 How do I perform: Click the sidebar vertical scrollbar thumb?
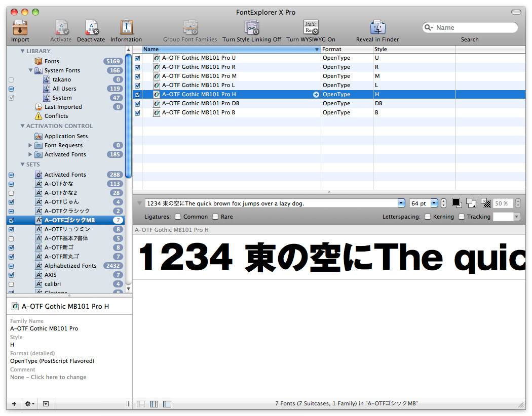click(128, 115)
